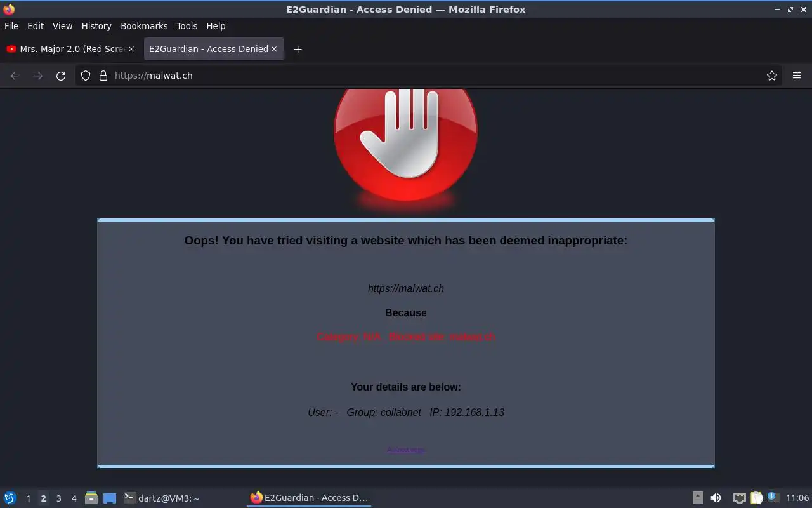The height and width of the screenshot is (508, 812).
Task: Click the Firefox icon in title bar
Action: [x=9, y=10]
